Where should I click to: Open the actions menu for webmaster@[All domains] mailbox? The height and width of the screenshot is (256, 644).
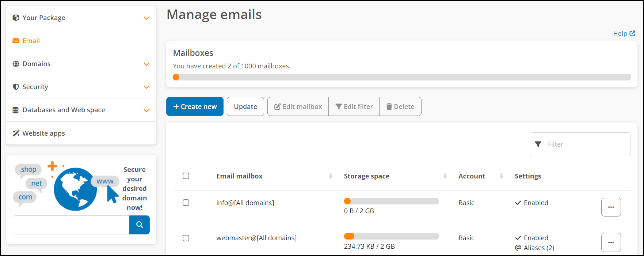[x=611, y=242]
